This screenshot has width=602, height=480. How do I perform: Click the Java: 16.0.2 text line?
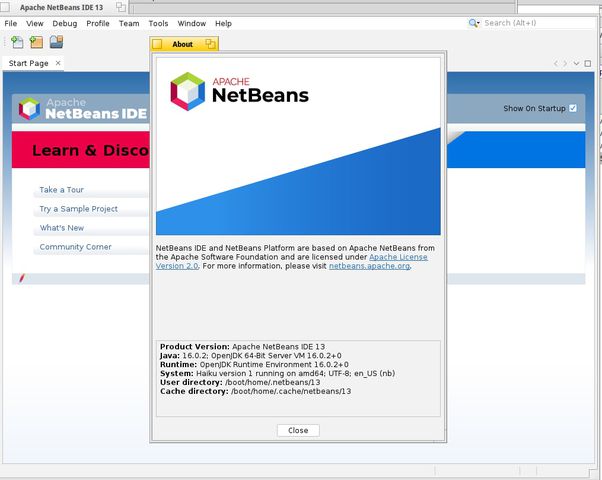(251, 356)
